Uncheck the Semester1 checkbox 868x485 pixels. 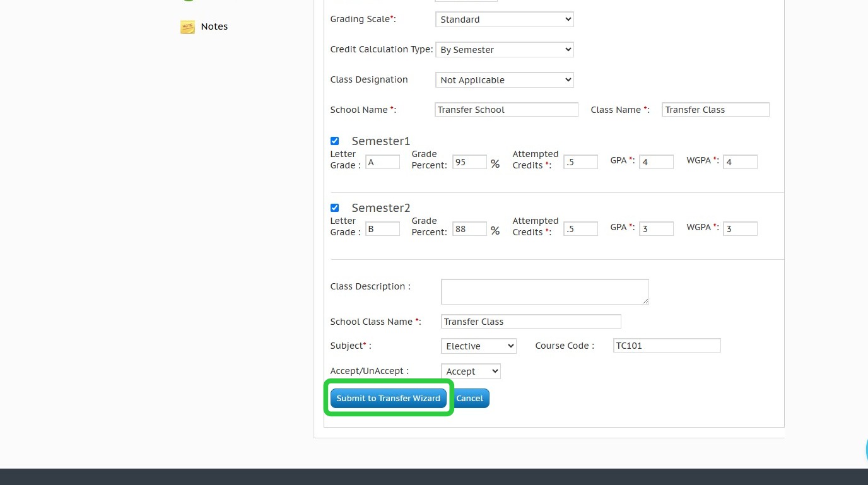[335, 141]
